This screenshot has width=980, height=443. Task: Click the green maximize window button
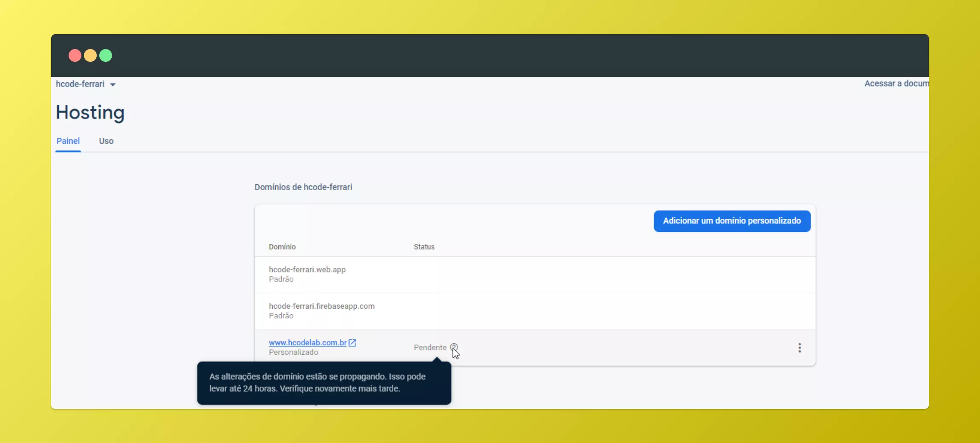click(x=106, y=55)
